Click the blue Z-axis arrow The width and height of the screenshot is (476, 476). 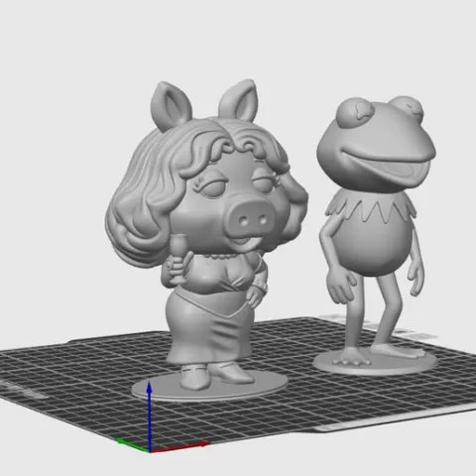[x=150, y=416]
